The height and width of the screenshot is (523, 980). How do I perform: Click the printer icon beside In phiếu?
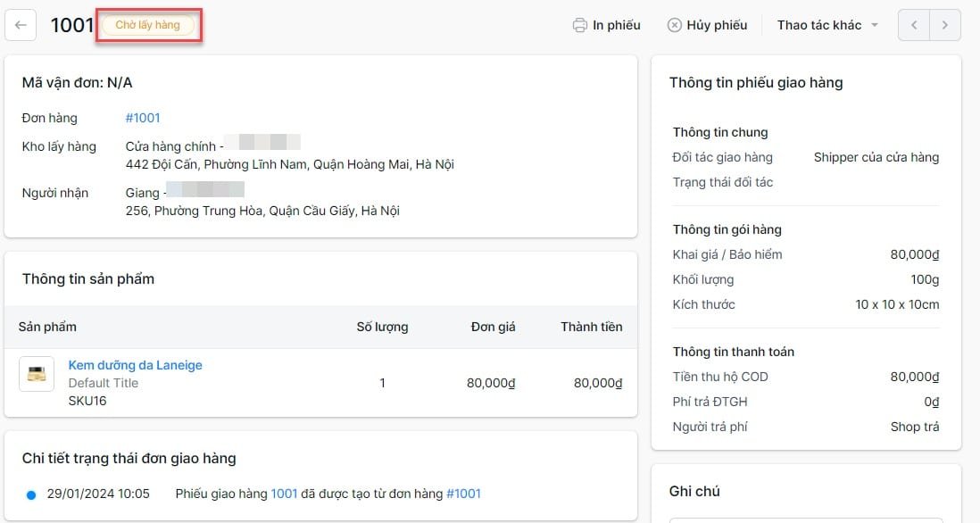(582, 25)
